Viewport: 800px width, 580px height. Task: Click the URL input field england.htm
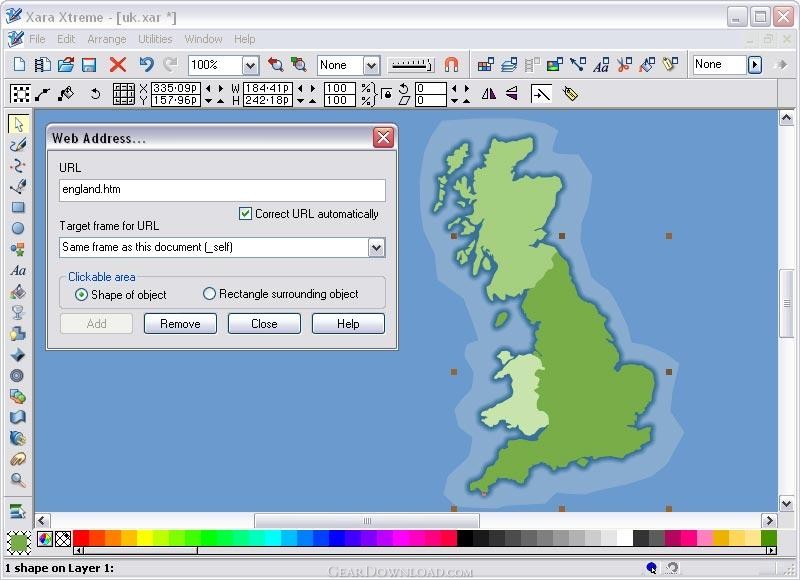pos(222,190)
